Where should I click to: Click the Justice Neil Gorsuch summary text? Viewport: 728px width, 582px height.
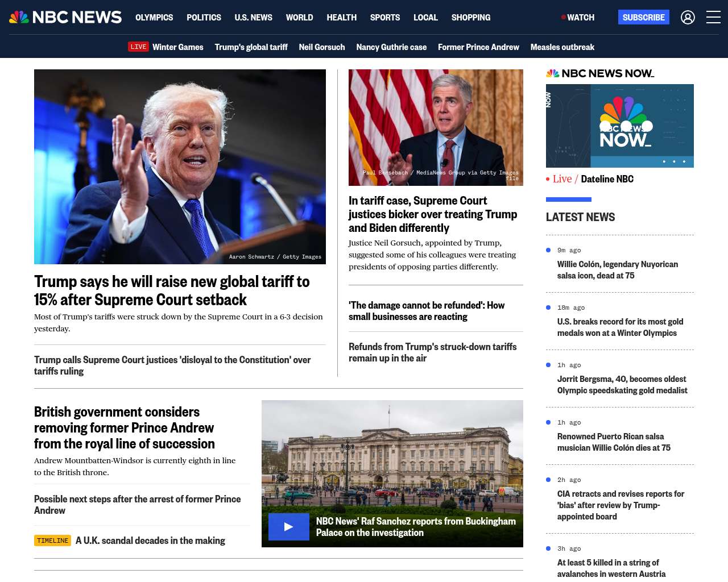(x=432, y=255)
